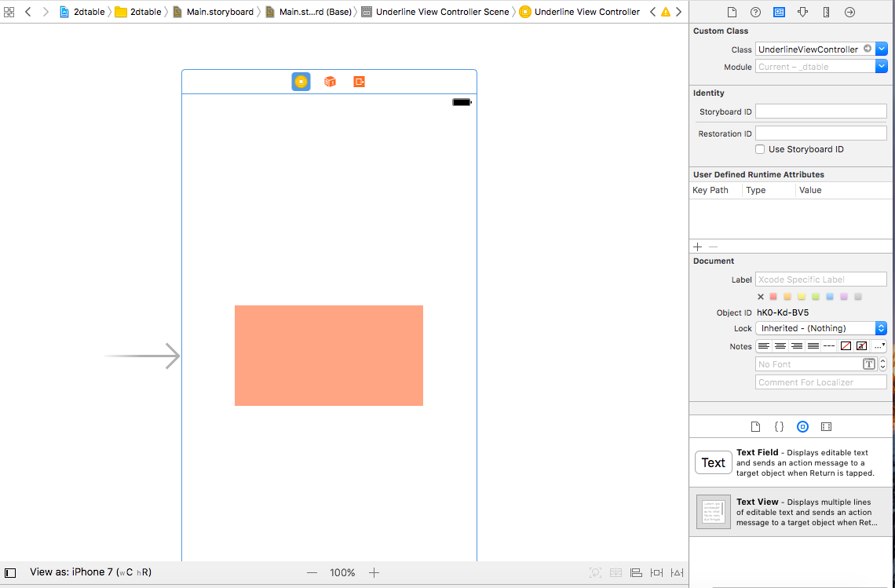
Task: Toggle the document outline panel
Action: click(10, 573)
